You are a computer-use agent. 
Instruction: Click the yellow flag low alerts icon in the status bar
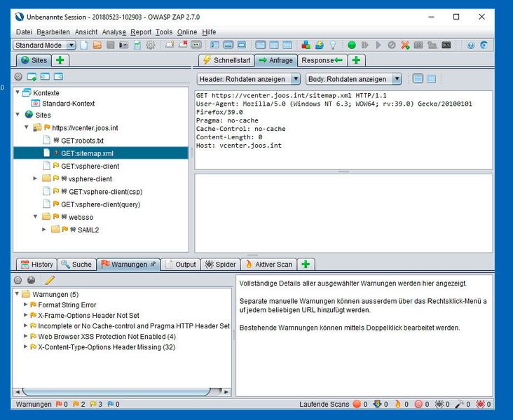point(93,405)
